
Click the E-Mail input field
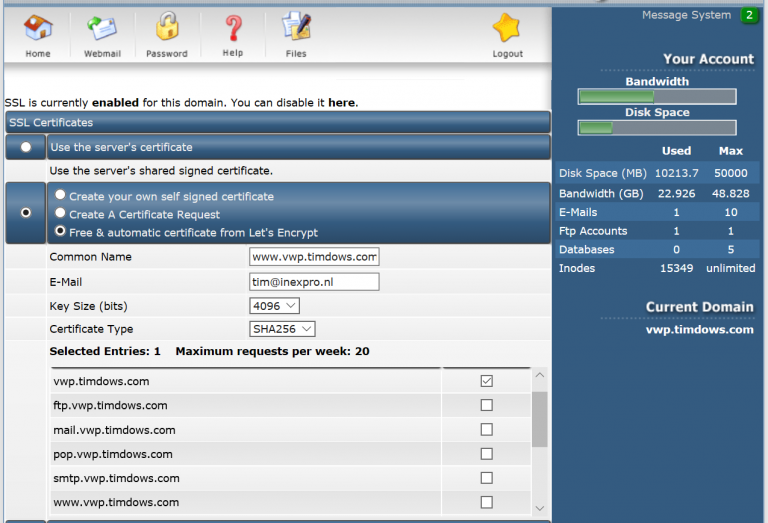click(x=314, y=282)
